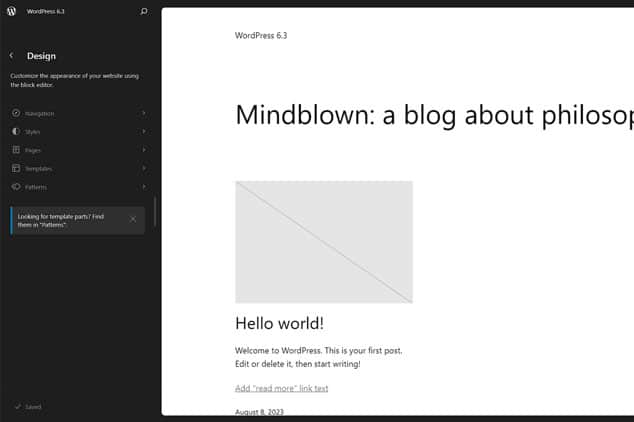Click the Design panel heading
Screen dimensions: 634x422
(x=41, y=56)
